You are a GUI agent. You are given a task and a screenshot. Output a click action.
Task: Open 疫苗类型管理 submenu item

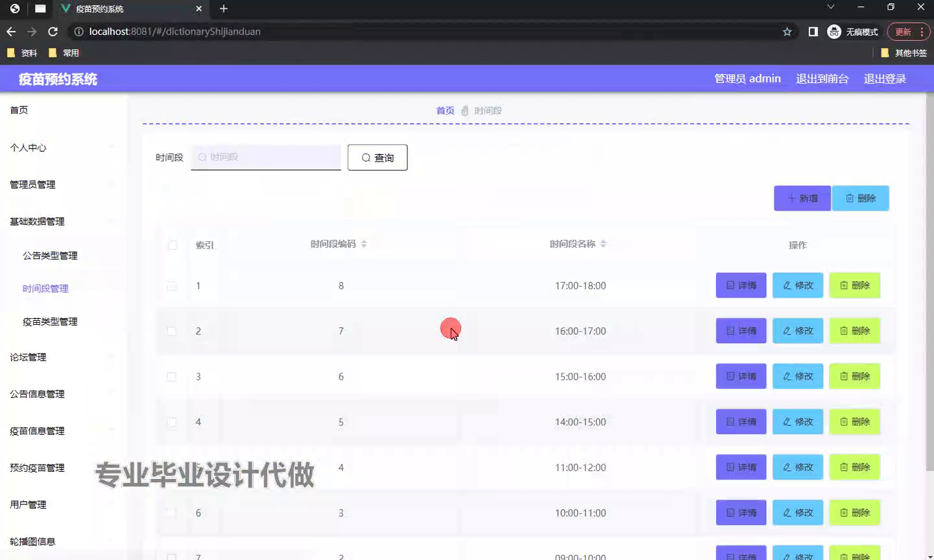50,322
